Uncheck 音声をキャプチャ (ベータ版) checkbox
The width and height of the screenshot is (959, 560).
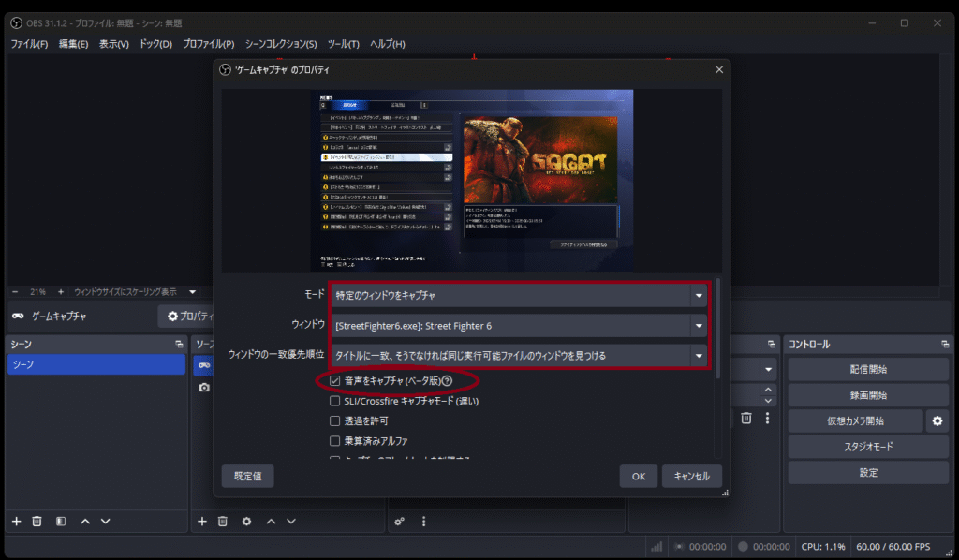[334, 381]
